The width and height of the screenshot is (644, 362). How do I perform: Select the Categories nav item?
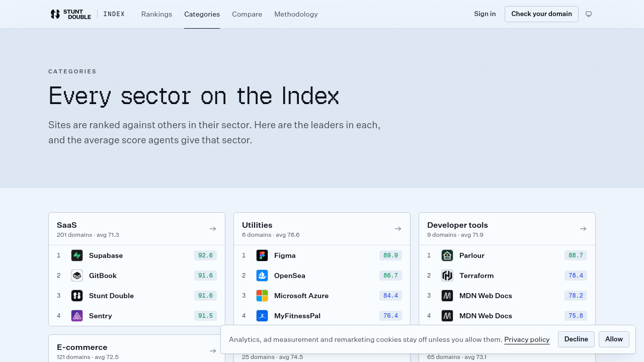[202, 14]
